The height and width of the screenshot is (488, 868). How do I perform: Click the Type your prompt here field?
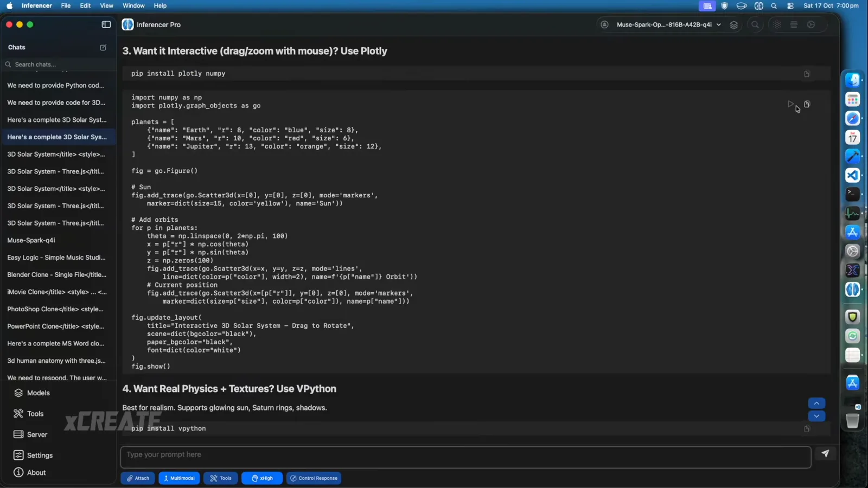coord(465,457)
